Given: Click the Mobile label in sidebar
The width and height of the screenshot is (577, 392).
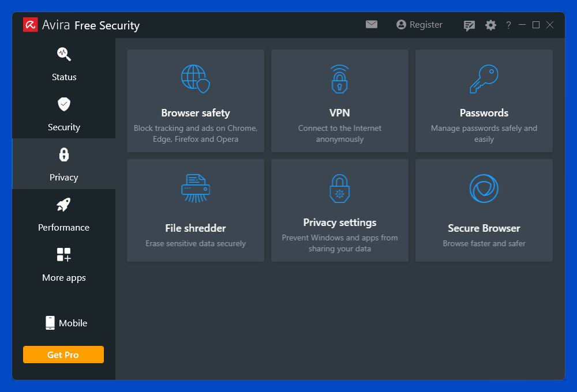Looking at the screenshot, I should click(x=73, y=323).
